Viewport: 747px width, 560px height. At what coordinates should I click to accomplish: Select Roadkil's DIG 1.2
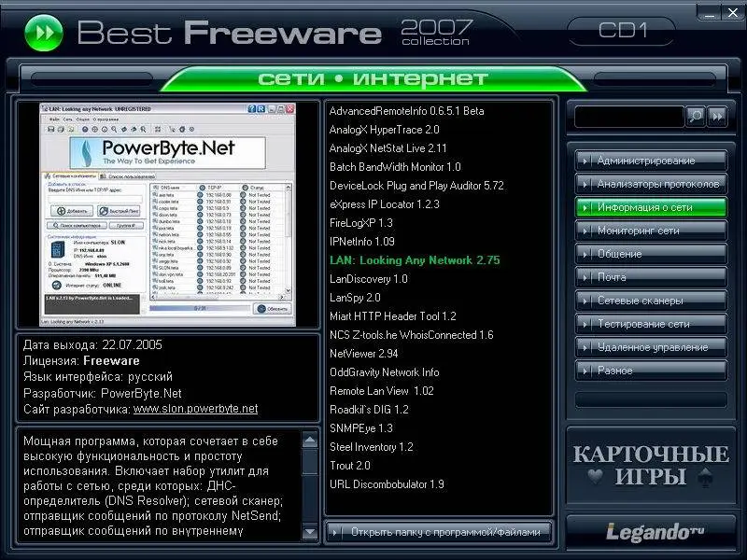click(x=369, y=410)
